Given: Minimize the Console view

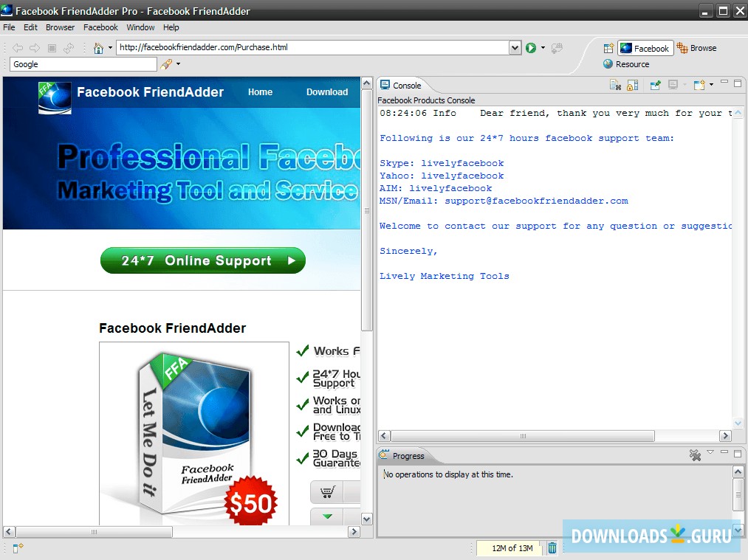Looking at the screenshot, I should point(724,83).
